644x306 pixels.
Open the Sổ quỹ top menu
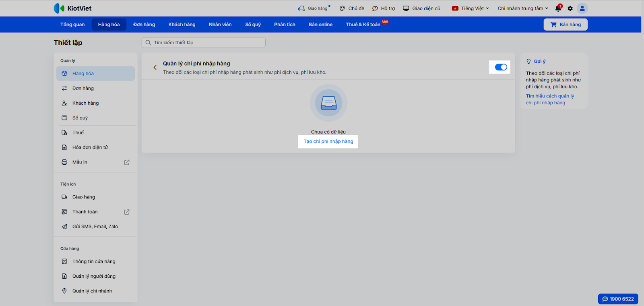(x=253, y=25)
